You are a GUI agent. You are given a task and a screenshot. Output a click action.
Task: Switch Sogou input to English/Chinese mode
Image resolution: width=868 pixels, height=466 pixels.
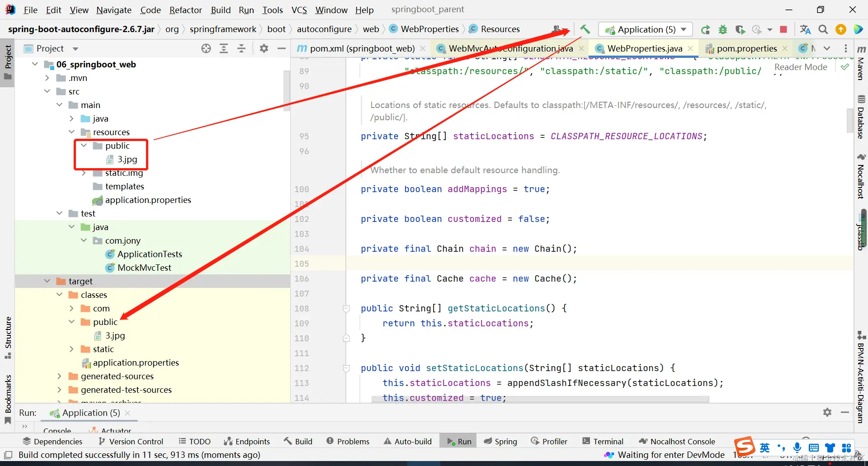(765, 447)
